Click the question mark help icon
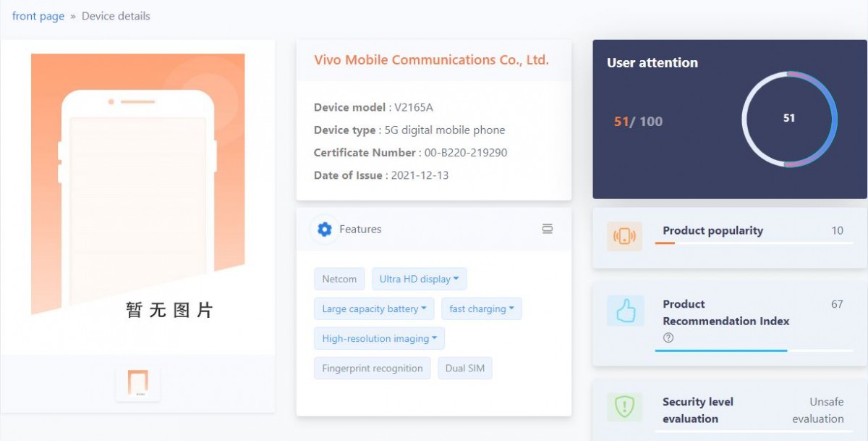Image resolution: width=868 pixels, height=441 pixels. point(668,337)
